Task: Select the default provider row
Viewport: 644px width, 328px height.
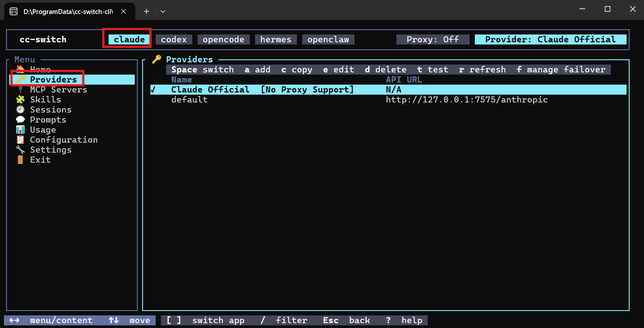Action: coord(388,99)
